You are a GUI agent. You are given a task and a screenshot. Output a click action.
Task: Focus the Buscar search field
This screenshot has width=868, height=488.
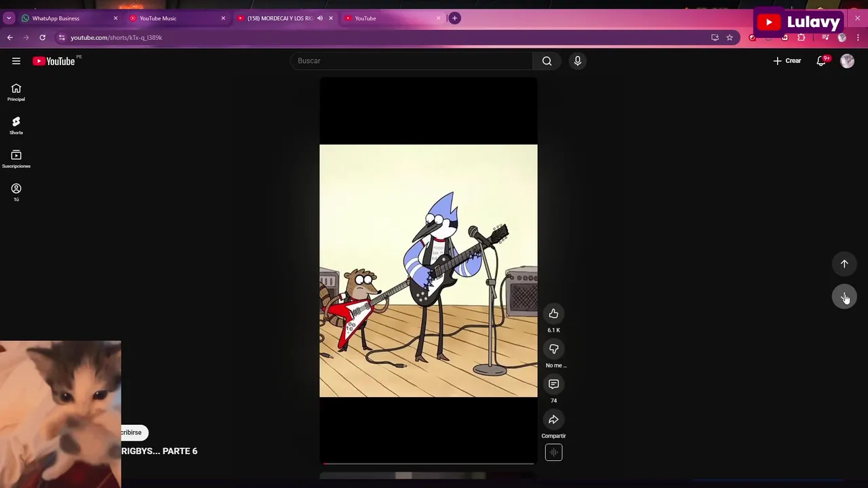pos(412,61)
